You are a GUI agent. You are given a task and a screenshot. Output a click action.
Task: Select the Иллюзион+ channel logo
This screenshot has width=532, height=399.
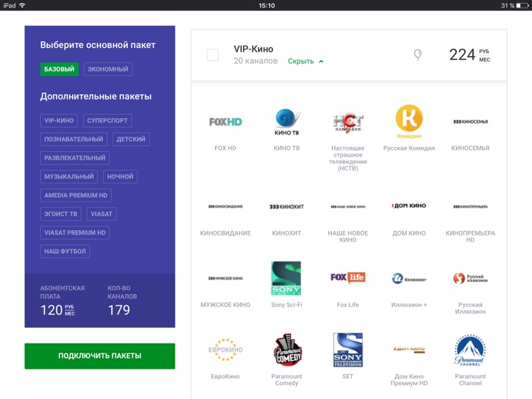click(409, 279)
